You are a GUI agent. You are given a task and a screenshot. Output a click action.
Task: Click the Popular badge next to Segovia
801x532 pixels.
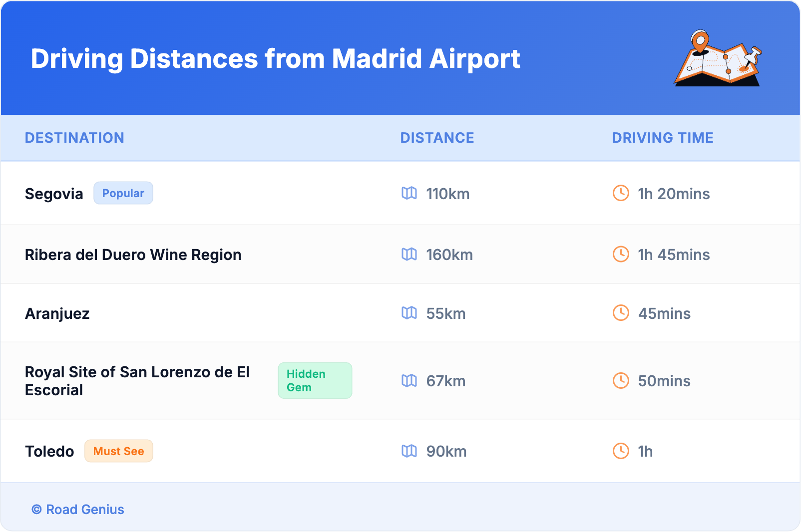[x=123, y=193]
